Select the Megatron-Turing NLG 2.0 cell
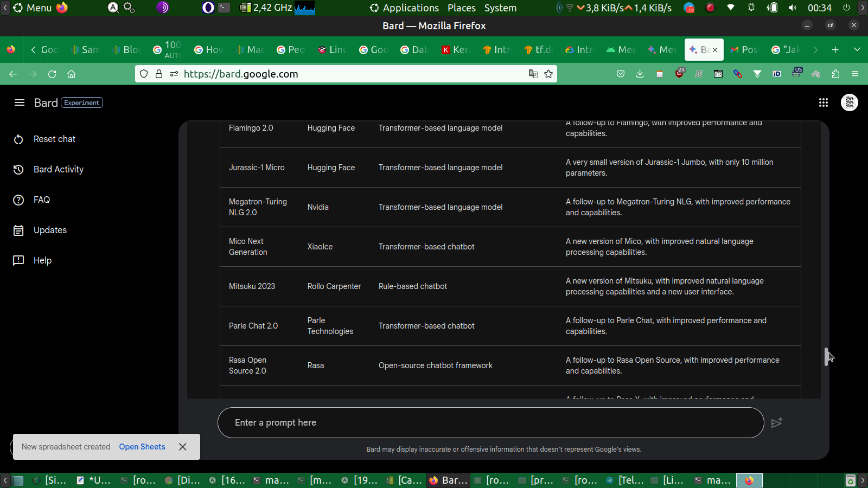The width and height of the screenshot is (868, 488). pyautogui.click(x=258, y=207)
